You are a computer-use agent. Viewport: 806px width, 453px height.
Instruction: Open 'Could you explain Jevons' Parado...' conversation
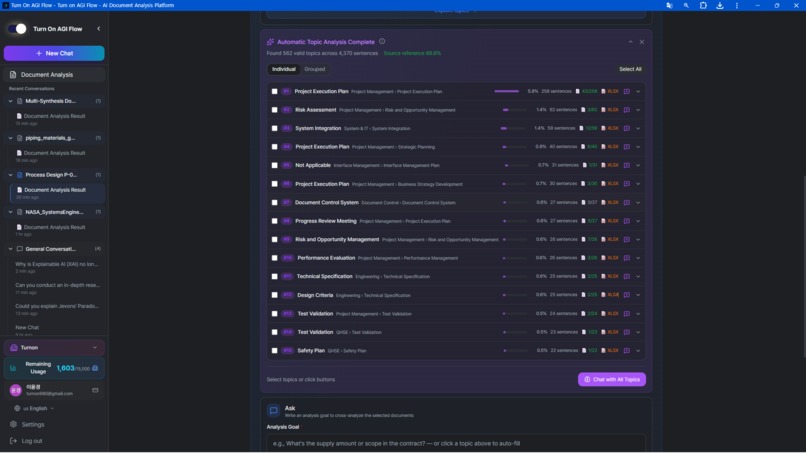[x=57, y=306]
